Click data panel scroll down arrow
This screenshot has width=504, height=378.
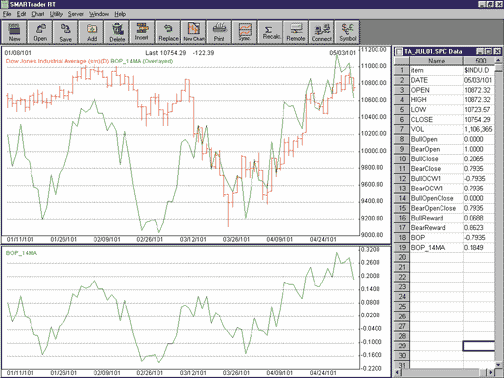[499, 364]
